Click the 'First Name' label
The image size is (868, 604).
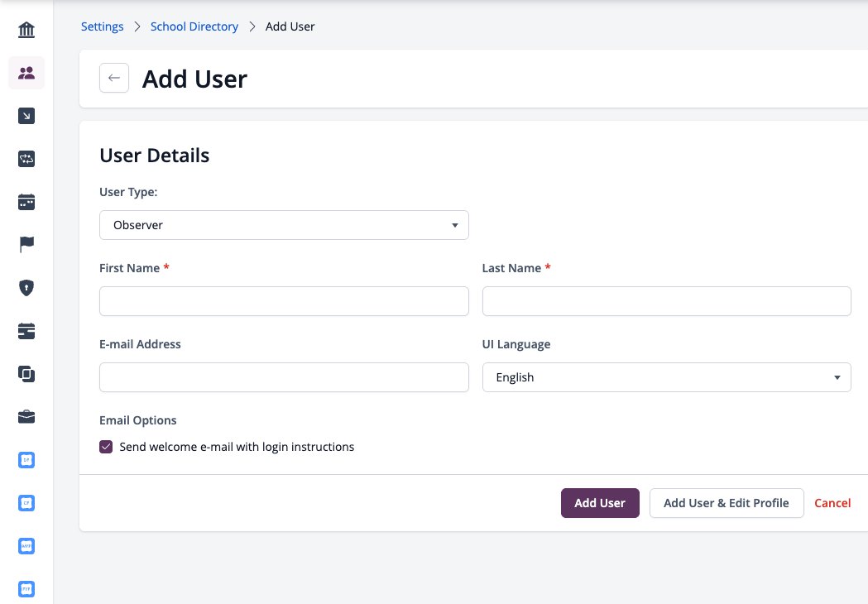[x=130, y=268]
